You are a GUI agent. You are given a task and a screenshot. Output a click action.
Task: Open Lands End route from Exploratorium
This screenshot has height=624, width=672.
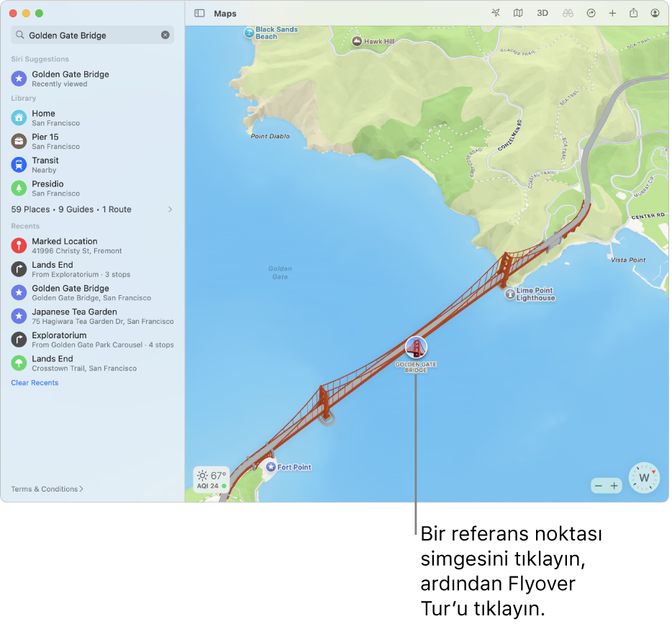tap(93, 269)
